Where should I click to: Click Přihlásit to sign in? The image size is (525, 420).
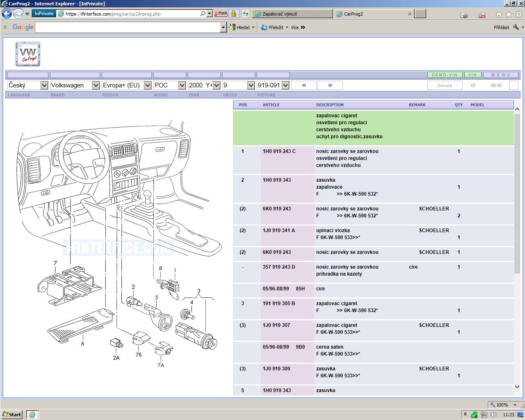click(502, 27)
